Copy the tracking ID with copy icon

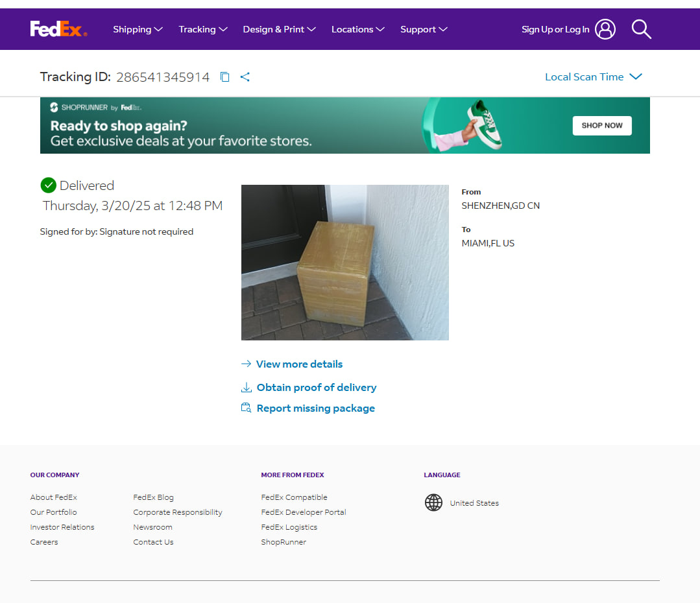pyautogui.click(x=225, y=77)
